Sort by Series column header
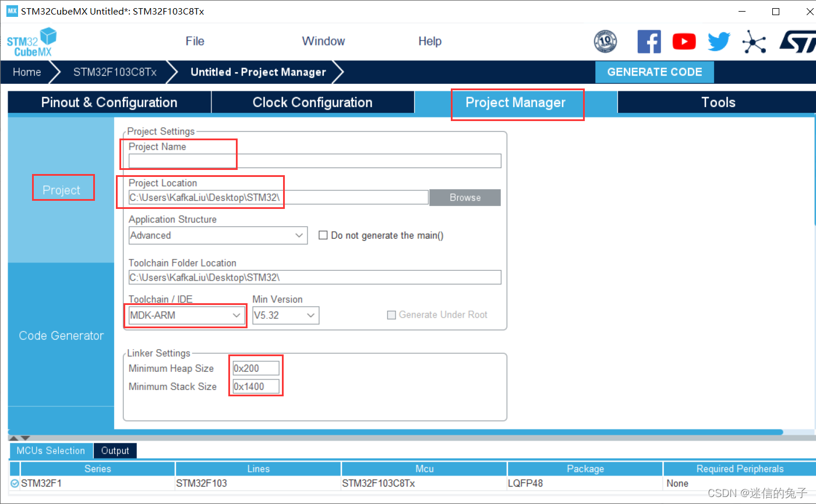 pyautogui.click(x=97, y=468)
